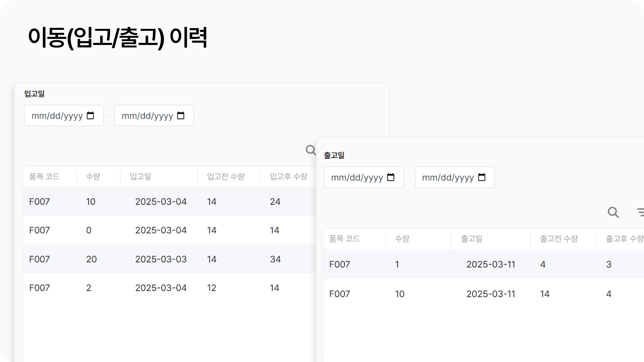Sort by 품목 코드 header in 입고 table
Image resolution: width=644 pixels, height=362 pixels.
(x=44, y=177)
